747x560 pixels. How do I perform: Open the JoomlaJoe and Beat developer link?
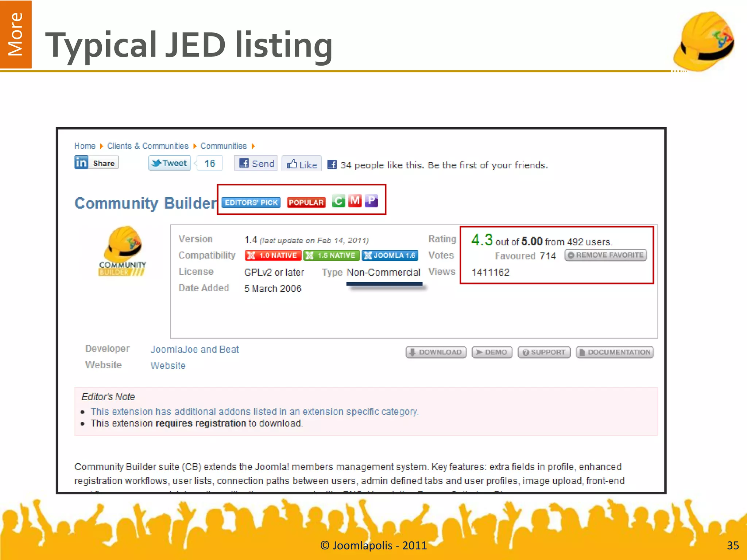(x=195, y=349)
